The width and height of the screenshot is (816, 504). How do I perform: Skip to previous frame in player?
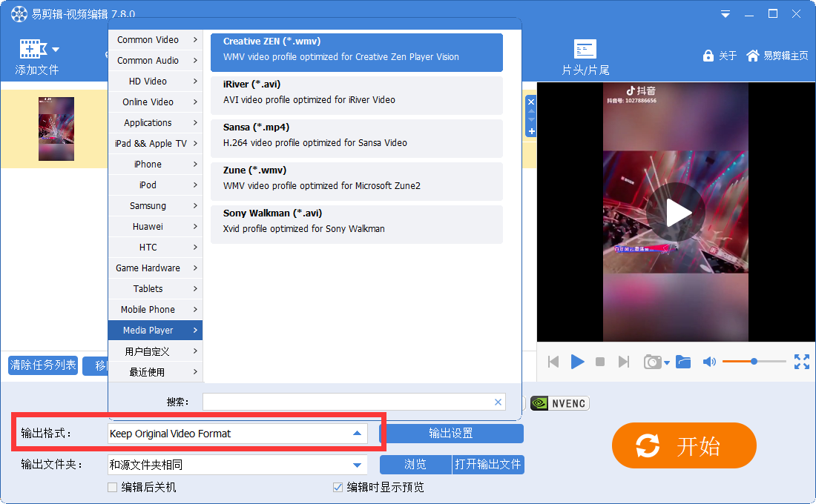click(x=553, y=362)
